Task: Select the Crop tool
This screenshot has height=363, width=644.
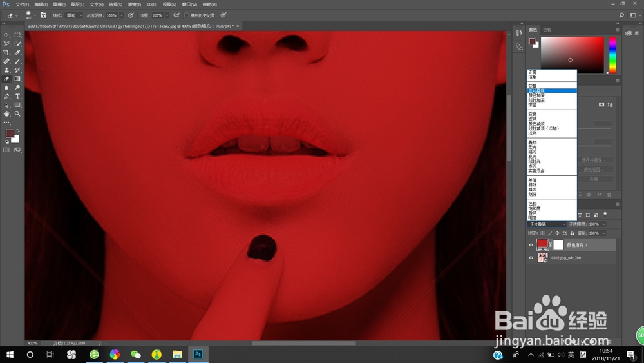Action: (6, 53)
